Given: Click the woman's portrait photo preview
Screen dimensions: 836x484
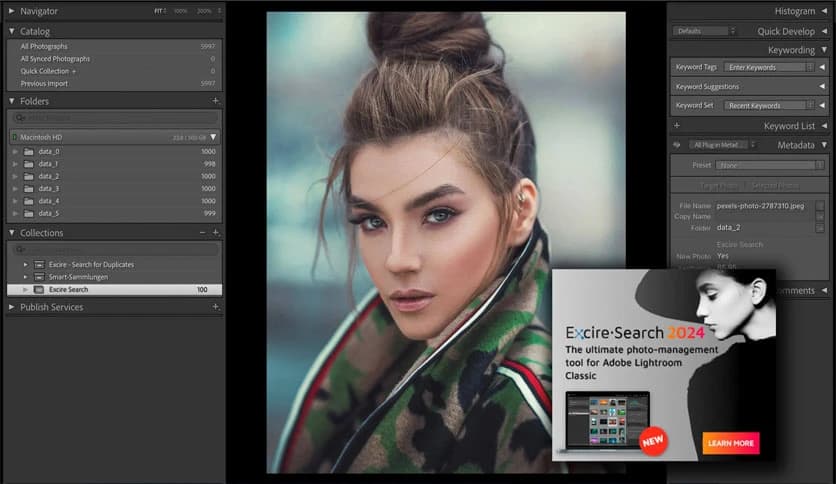Looking at the screenshot, I should (x=446, y=242).
